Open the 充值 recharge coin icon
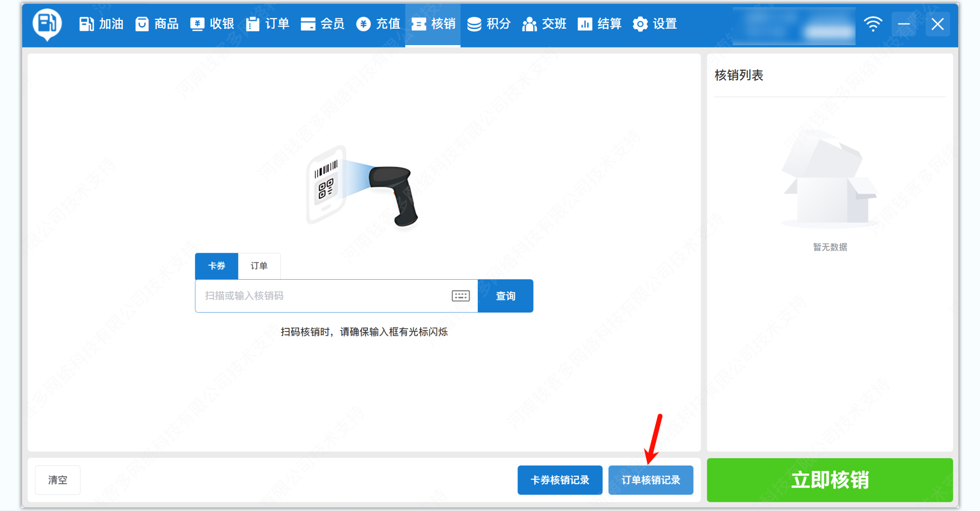980x511 pixels. (363, 24)
